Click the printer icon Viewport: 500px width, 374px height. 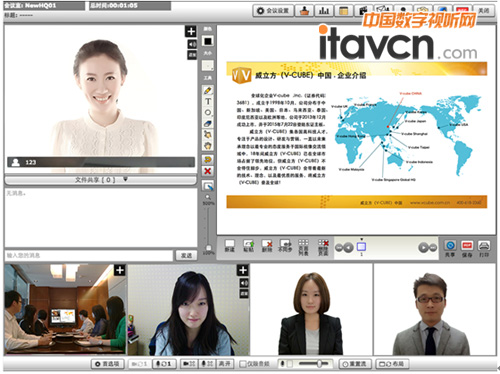[484, 246]
